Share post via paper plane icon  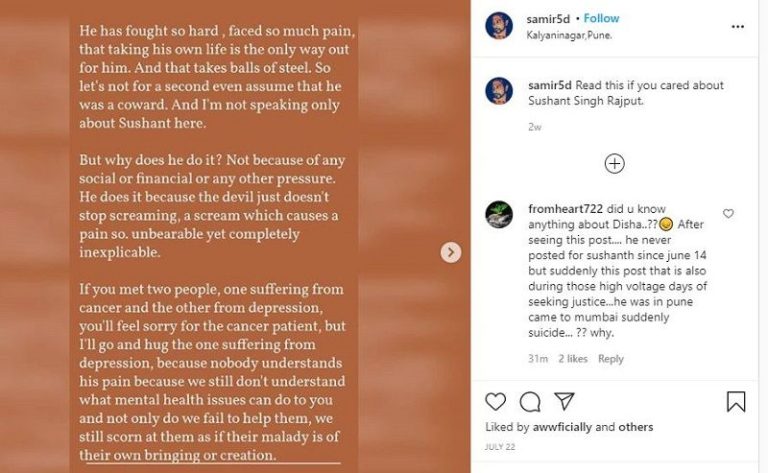[x=564, y=401]
